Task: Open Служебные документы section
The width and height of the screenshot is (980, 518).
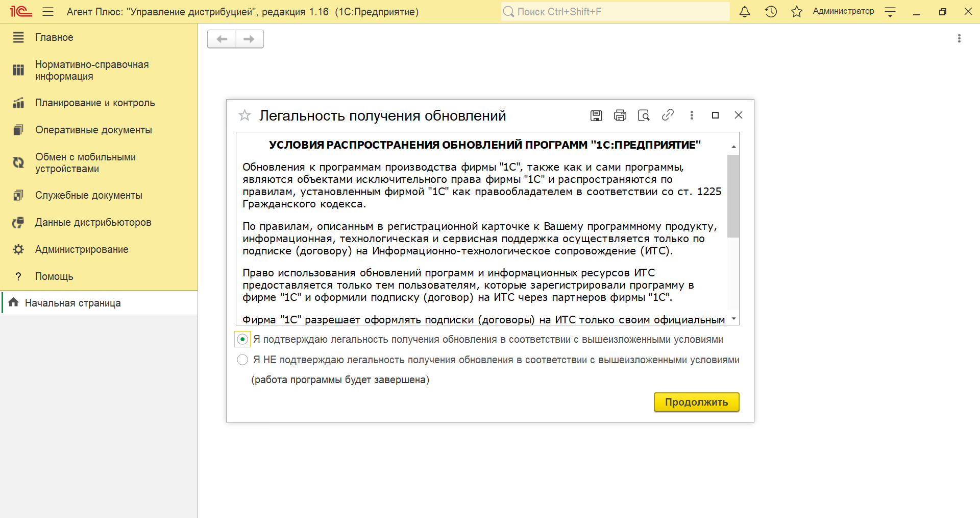Action: point(99,195)
